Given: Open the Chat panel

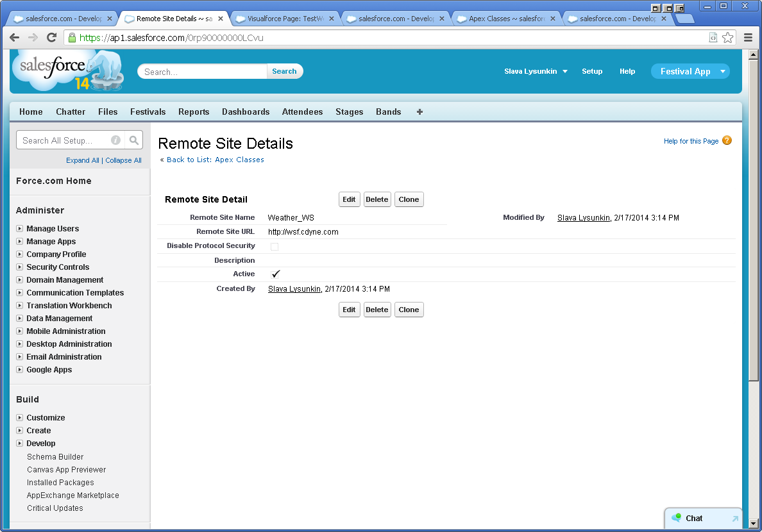Looking at the screenshot, I should (703, 519).
